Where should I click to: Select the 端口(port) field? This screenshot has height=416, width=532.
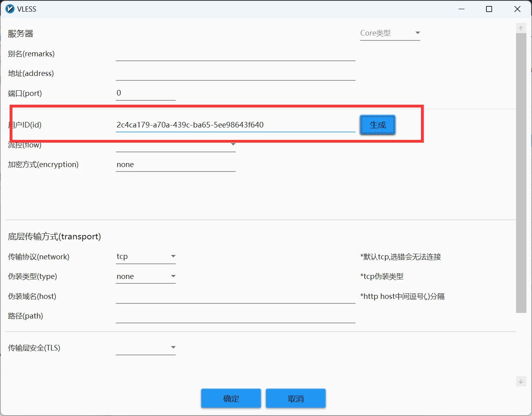[145, 93]
